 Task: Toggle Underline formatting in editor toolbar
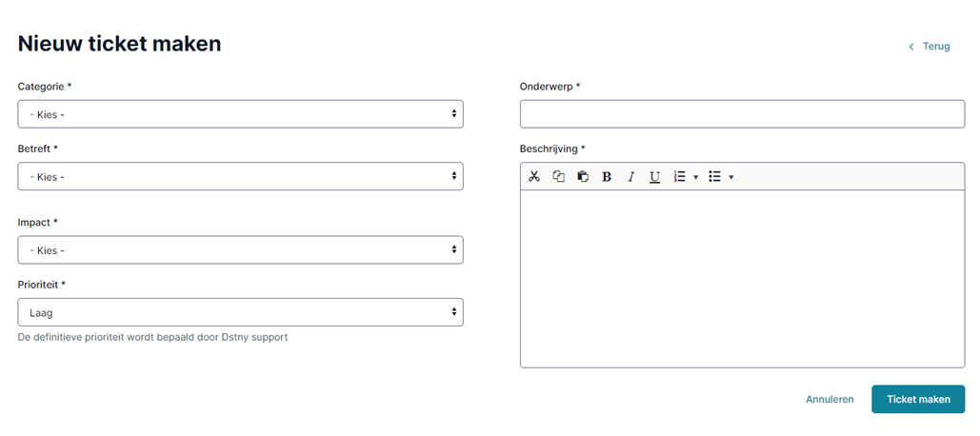click(654, 177)
